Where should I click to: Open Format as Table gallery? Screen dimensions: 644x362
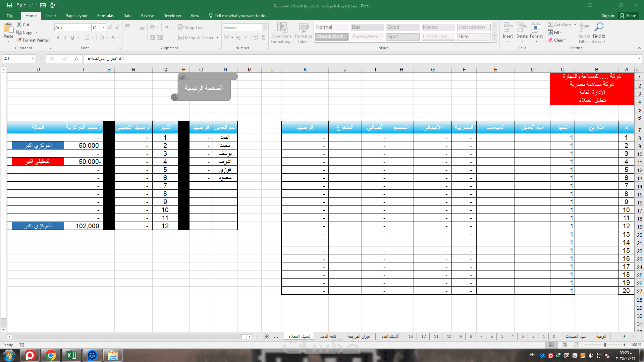tap(304, 28)
